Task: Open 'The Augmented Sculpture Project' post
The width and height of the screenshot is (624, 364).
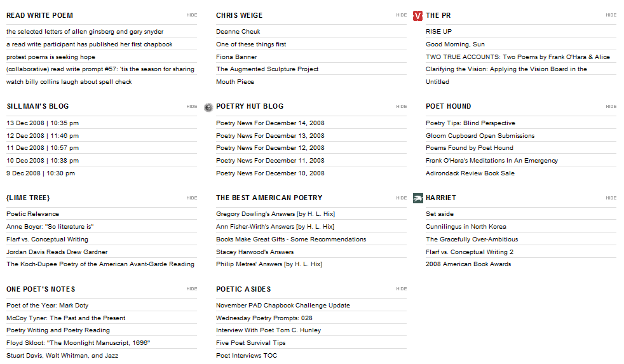Action: [x=267, y=69]
